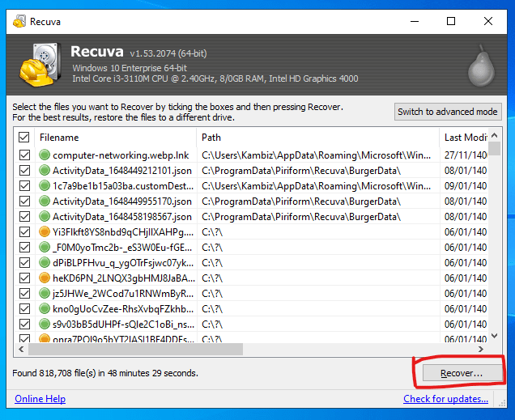Click the Piriform pear logo
The image size is (515, 420).
481,66
